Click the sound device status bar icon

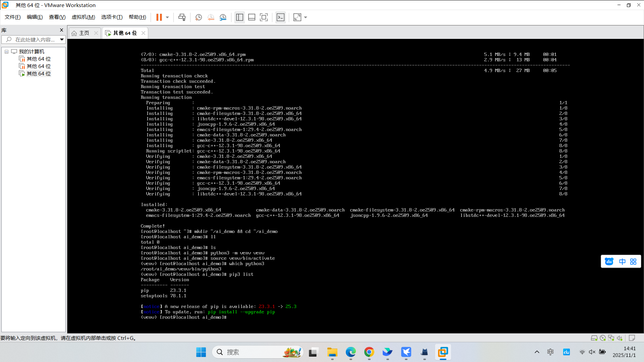coord(620,338)
